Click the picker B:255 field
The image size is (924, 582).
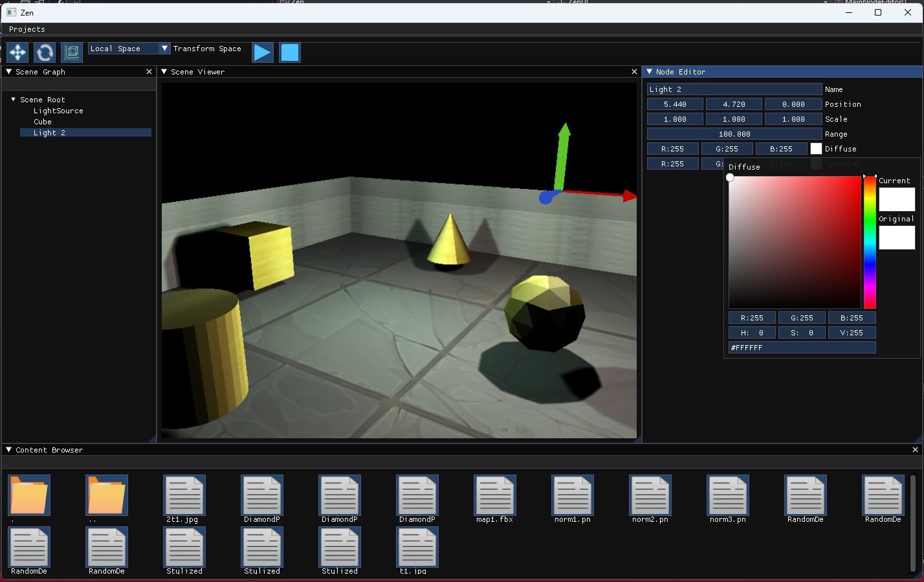click(852, 318)
